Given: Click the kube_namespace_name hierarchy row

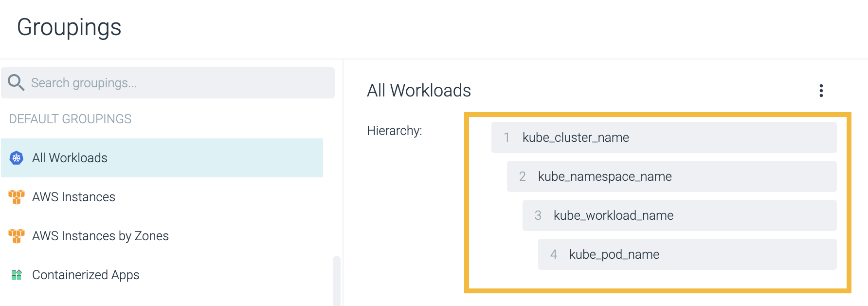Looking at the screenshot, I should [x=672, y=176].
